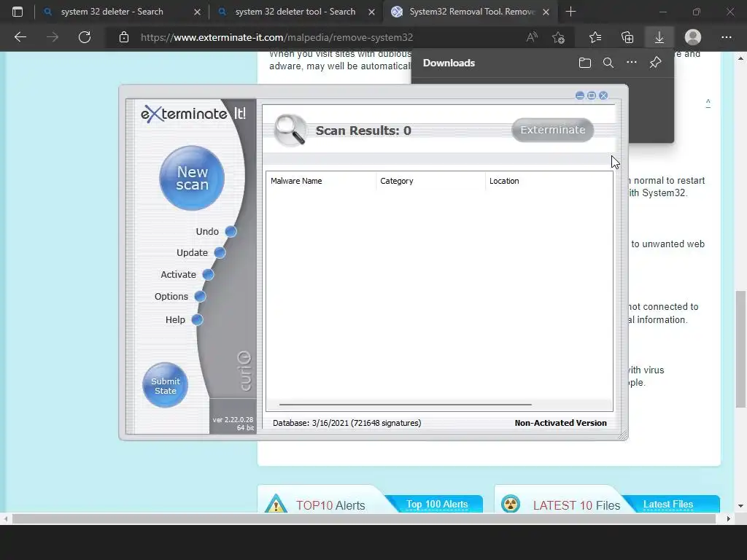Screen dimensions: 747x560
Task: Open more options in Downloads panel
Action: (x=632, y=63)
